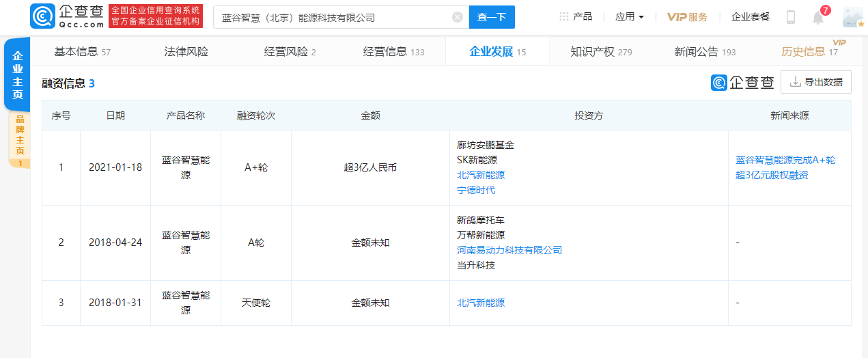Select the 企业发展 tab
Image resolution: width=868 pixels, height=358 pixels.
[x=497, y=51]
